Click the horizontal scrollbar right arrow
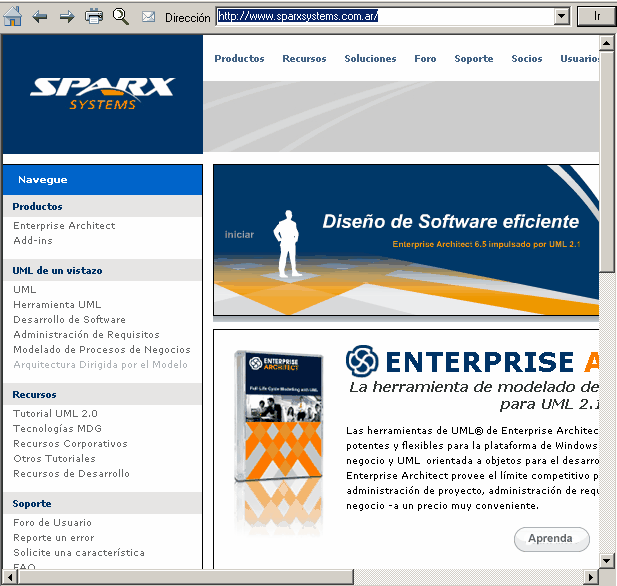617x586 pixels. [x=591, y=577]
